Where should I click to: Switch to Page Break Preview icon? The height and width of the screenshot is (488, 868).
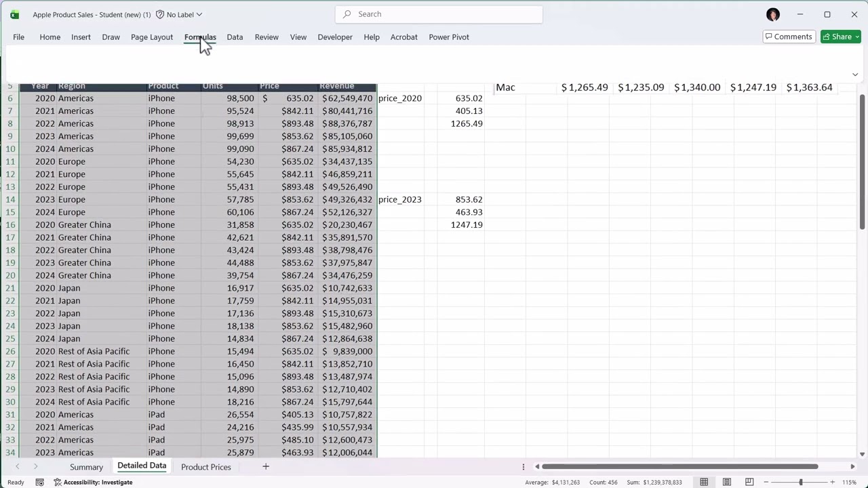point(749,482)
